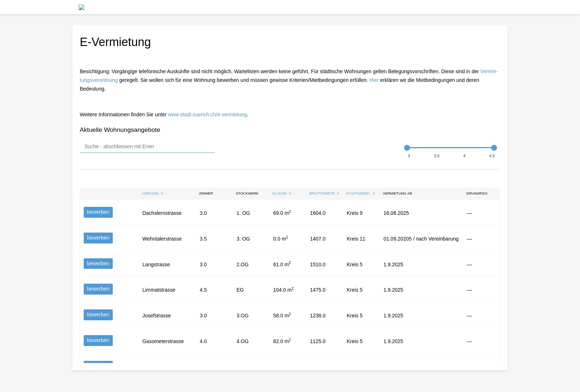
Task: Apply for the Langstrasse apartment
Action: coord(98,264)
